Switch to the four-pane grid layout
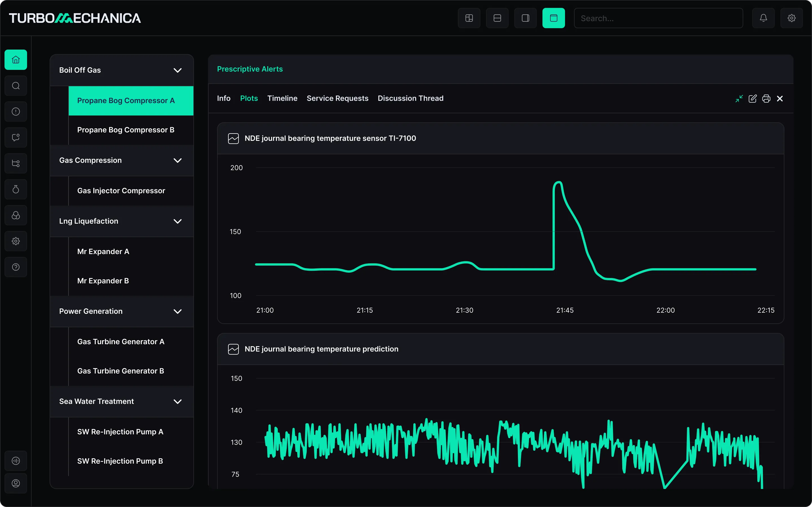The height and width of the screenshot is (507, 812). tap(469, 18)
